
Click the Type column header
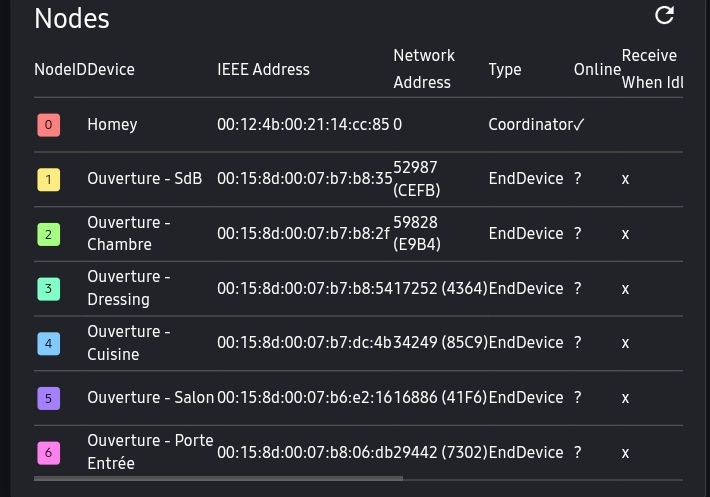(x=505, y=70)
